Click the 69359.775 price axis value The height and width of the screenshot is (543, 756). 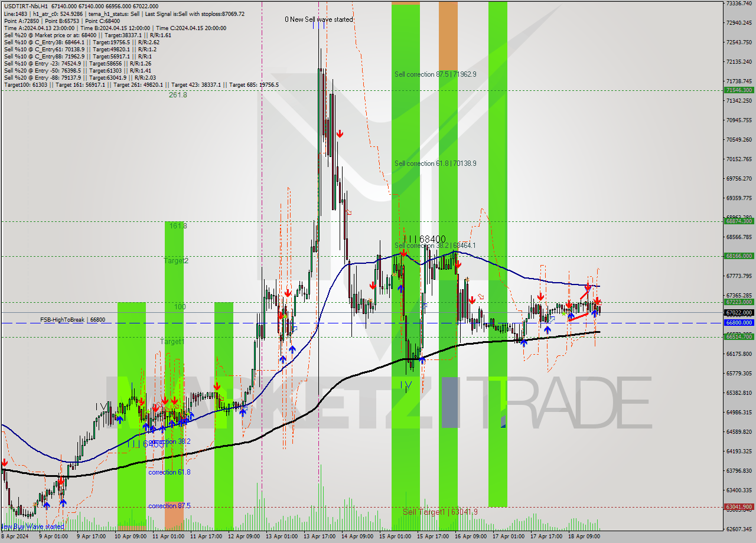point(738,198)
